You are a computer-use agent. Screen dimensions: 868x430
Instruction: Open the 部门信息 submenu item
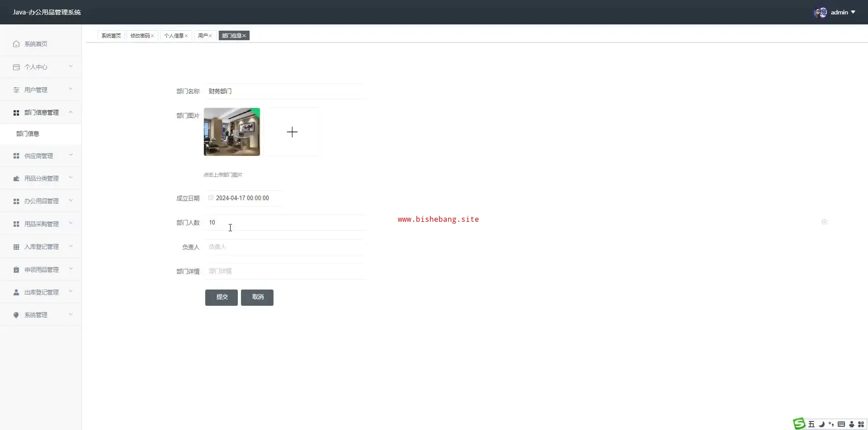coord(41,134)
